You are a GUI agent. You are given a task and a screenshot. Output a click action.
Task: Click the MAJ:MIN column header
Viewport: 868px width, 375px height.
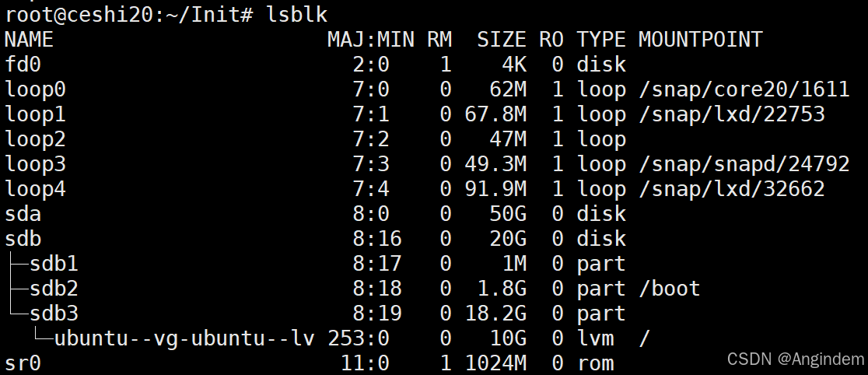pyautogui.click(x=371, y=40)
